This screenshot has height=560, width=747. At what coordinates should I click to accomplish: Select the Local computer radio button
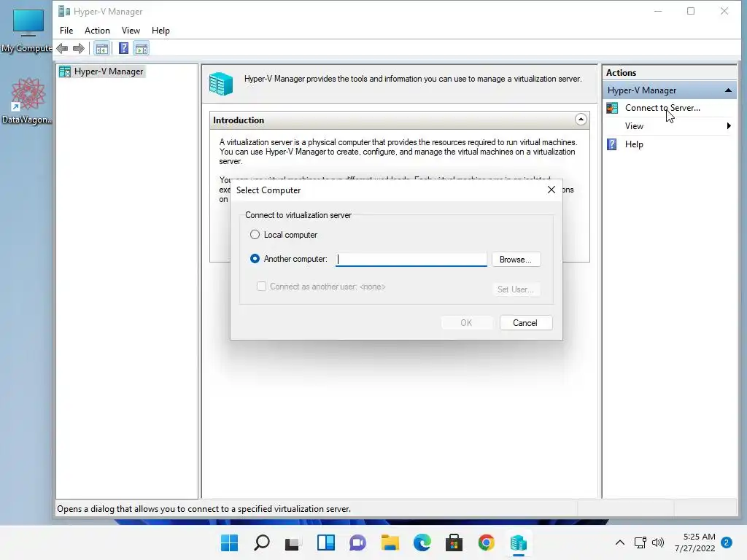tap(255, 235)
